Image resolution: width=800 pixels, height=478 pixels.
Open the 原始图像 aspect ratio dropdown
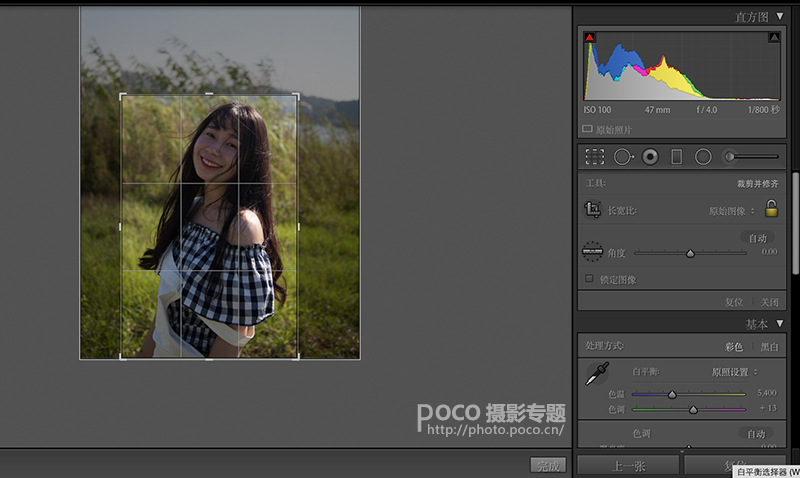pos(732,211)
